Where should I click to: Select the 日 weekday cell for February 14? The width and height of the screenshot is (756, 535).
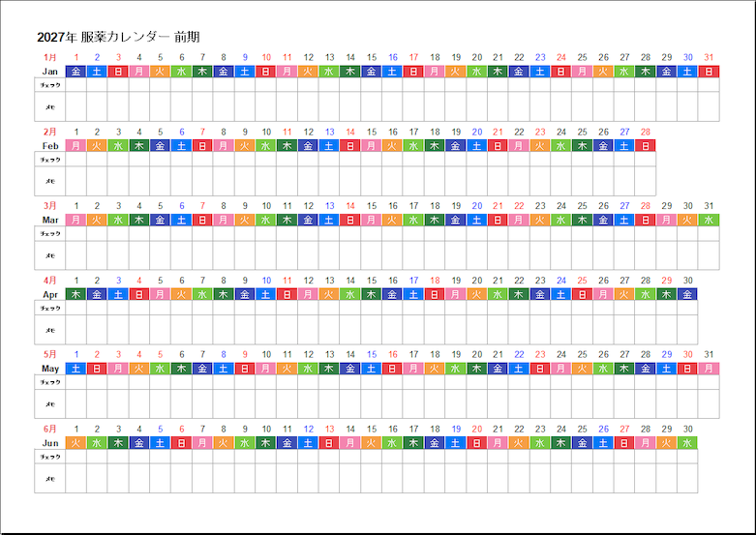pyautogui.click(x=350, y=145)
